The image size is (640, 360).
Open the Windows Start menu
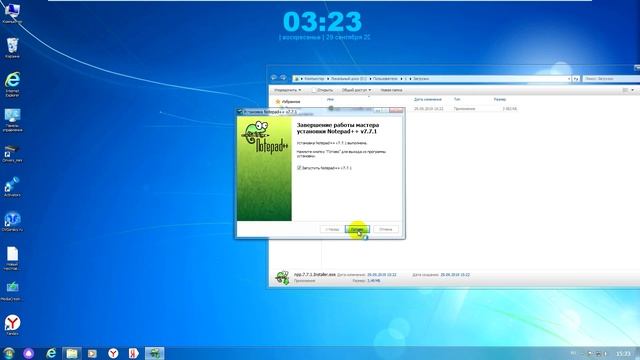9,353
